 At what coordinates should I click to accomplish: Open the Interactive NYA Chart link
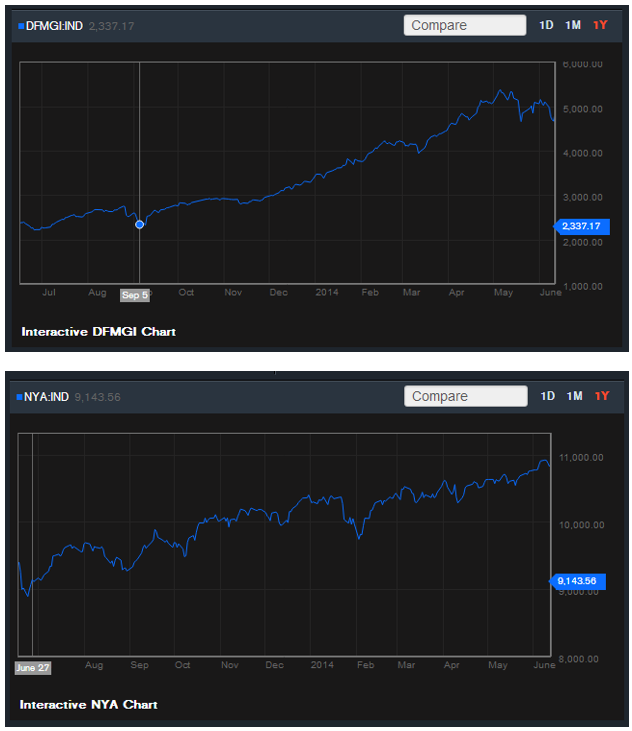[88, 704]
